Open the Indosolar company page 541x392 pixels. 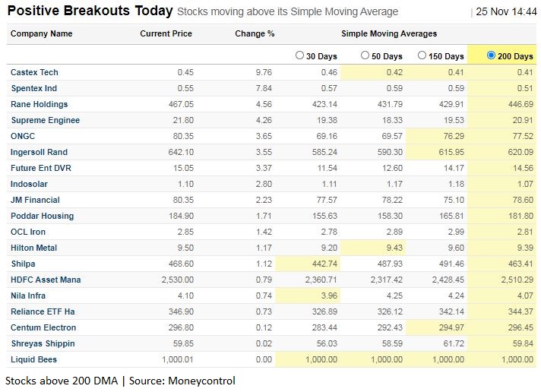coord(29,184)
